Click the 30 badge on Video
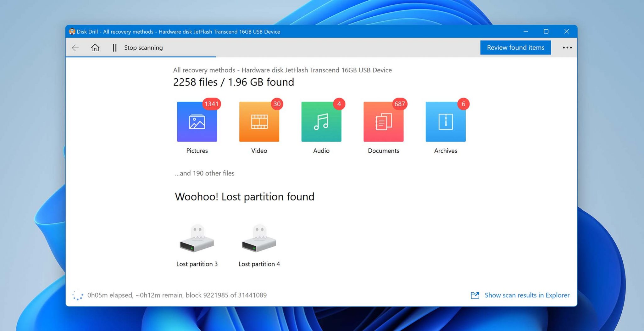This screenshot has height=331, width=644. 277,104
